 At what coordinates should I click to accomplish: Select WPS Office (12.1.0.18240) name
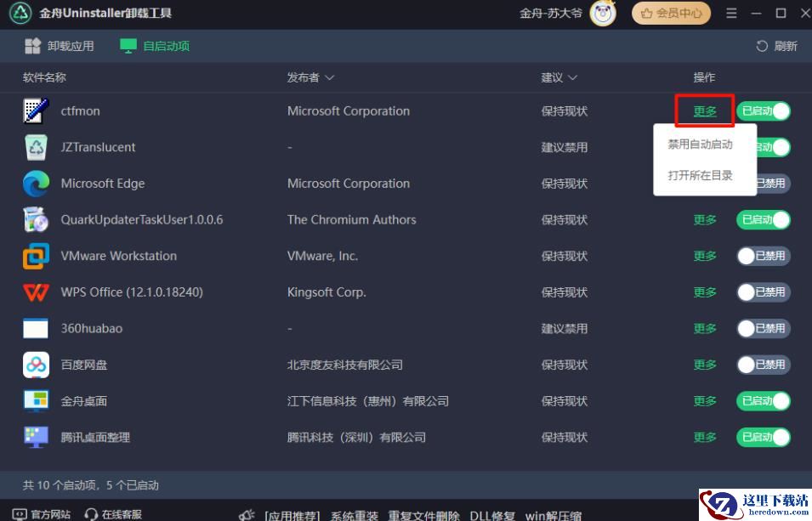point(132,292)
